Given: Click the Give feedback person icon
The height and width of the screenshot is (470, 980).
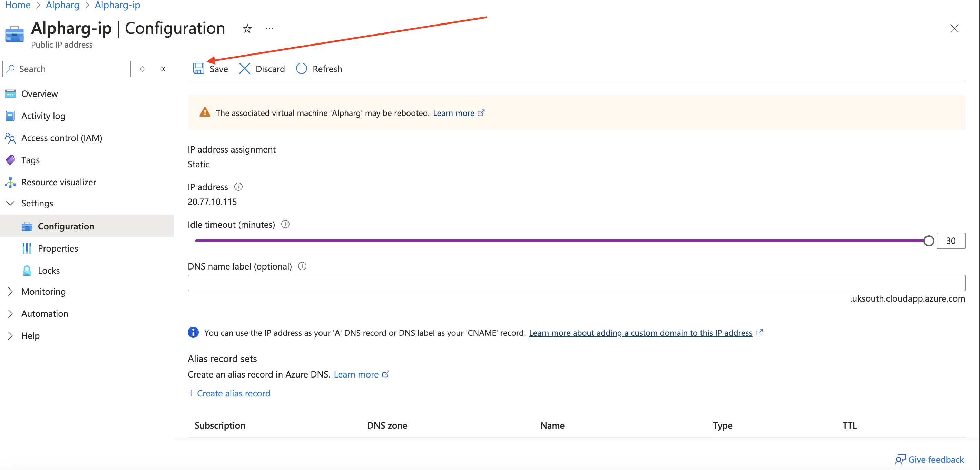Looking at the screenshot, I should [900, 459].
